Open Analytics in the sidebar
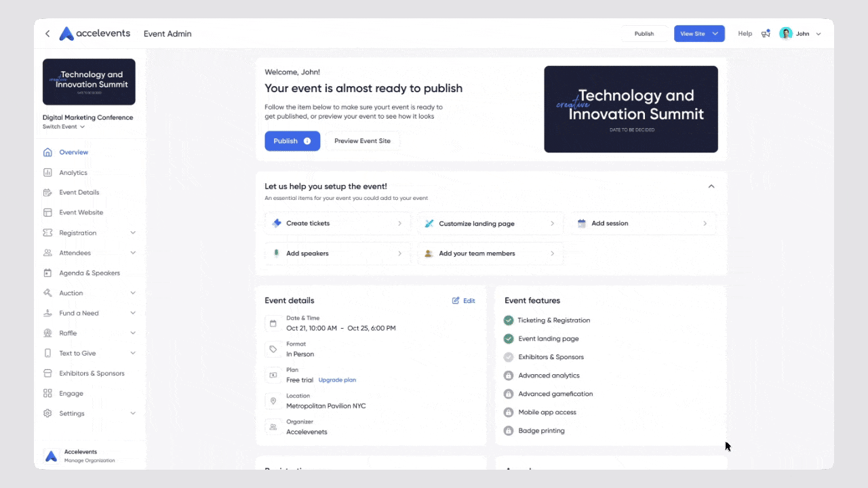This screenshot has width=868, height=488. [x=73, y=173]
